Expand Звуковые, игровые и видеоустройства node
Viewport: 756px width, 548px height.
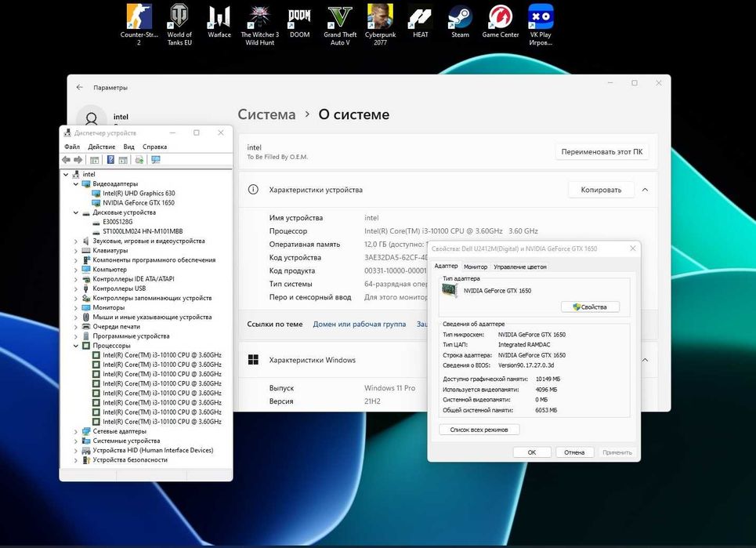coord(76,241)
